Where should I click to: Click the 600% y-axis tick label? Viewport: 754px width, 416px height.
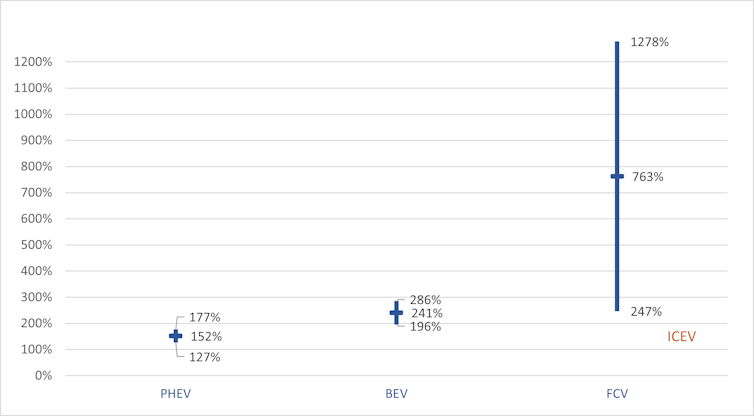tap(38, 219)
